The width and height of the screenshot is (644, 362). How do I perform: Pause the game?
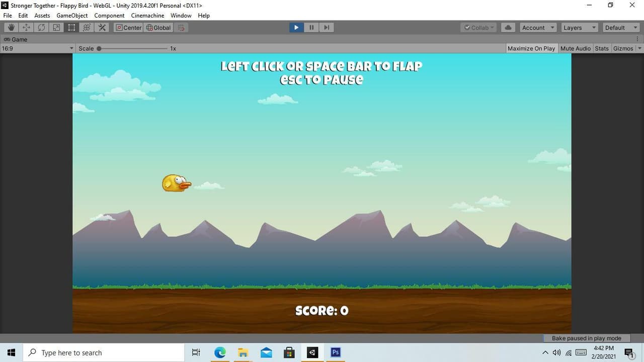tap(311, 28)
